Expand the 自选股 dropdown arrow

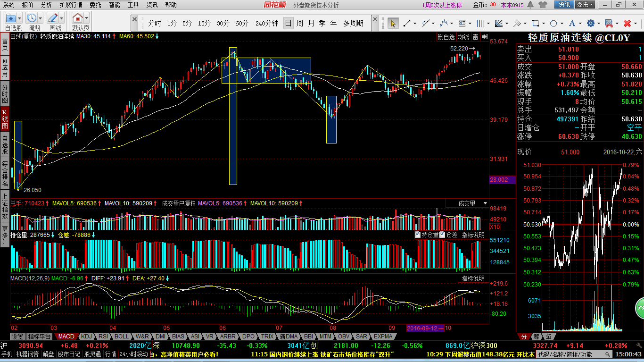(x=19, y=18)
